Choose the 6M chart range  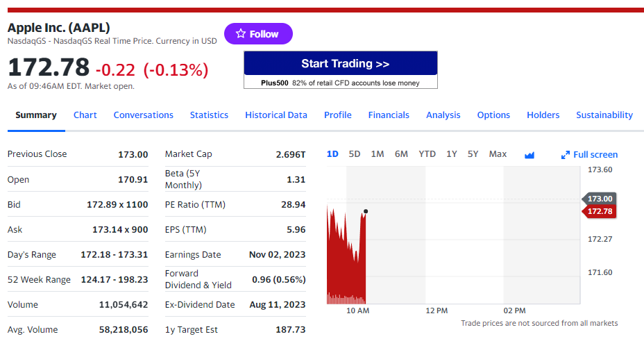401,154
